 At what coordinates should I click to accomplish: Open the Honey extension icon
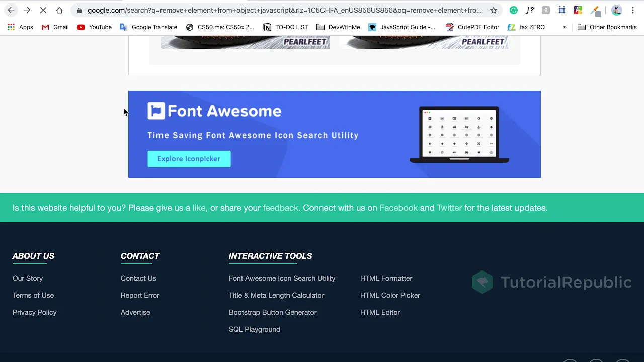pyautogui.click(x=546, y=10)
